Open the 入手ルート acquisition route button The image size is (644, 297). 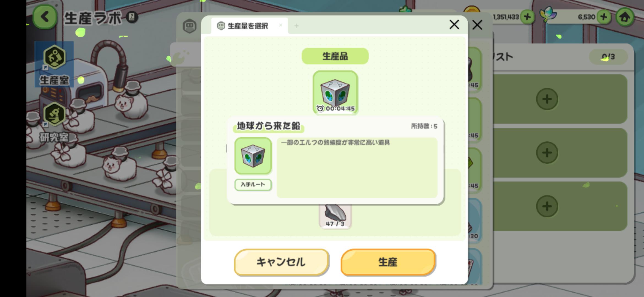pyautogui.click(x=253, y=185)
